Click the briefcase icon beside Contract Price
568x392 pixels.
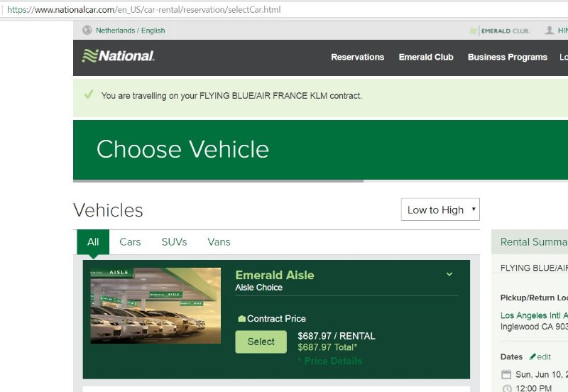pos(241,319)
